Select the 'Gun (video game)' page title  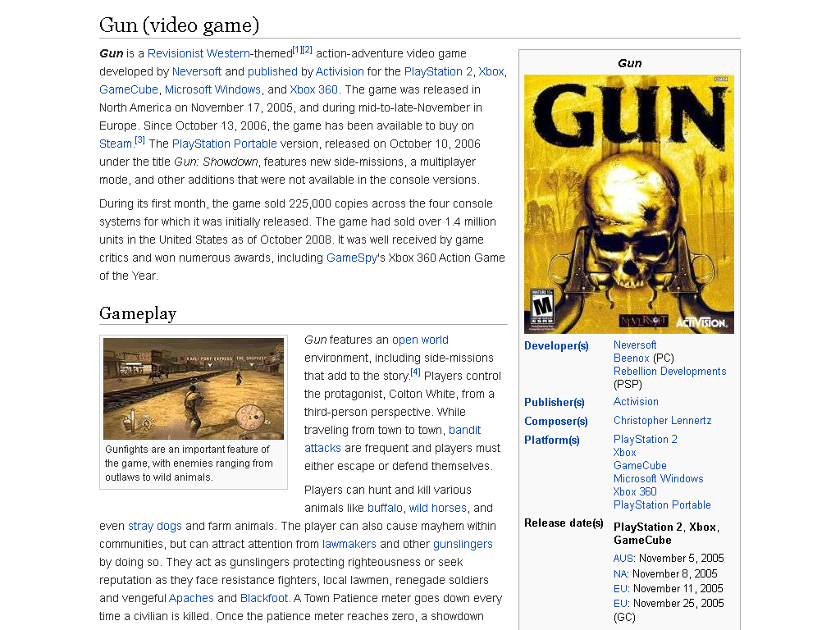179,25
